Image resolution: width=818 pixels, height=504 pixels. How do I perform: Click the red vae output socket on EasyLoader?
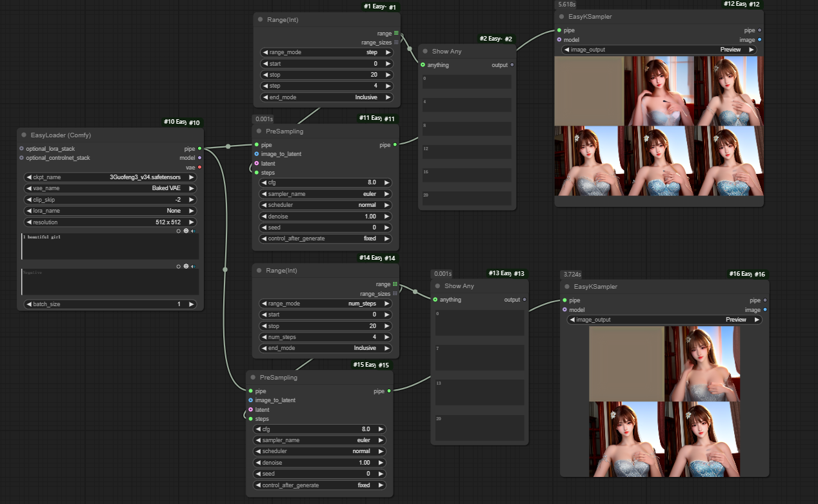point(199,167)
